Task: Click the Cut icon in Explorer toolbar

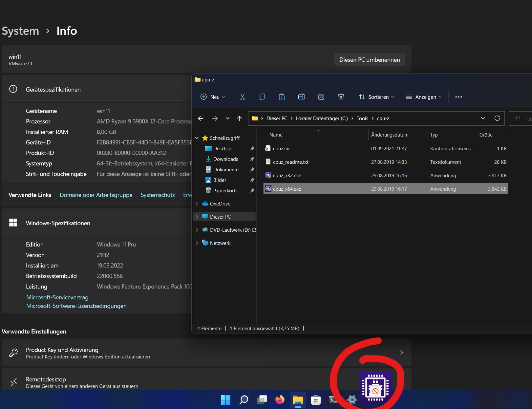Action: pyautogui.click(x=243, y=97)
